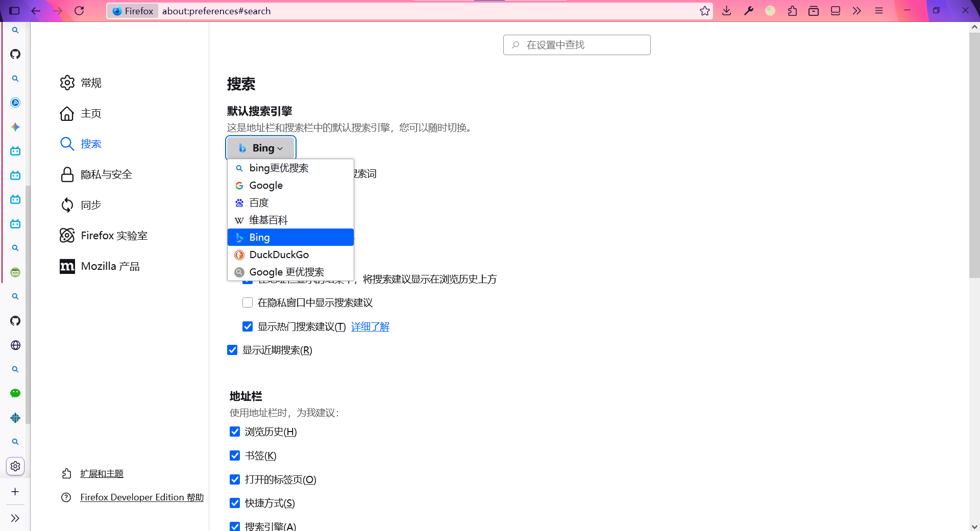Open the 详细了解 link
The height and width of the screenshot is (531, 980).
click(x=370, y=326)
